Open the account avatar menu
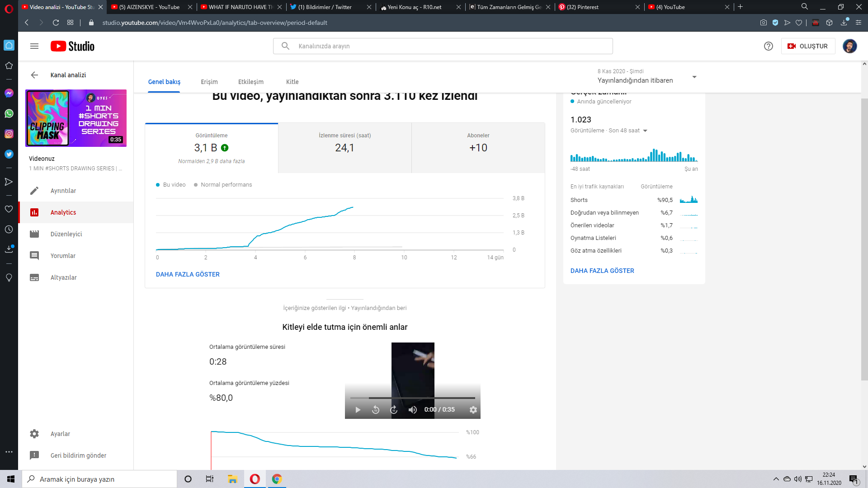Image resolution: width=868 pixels, height=488 pixels. 849,46
